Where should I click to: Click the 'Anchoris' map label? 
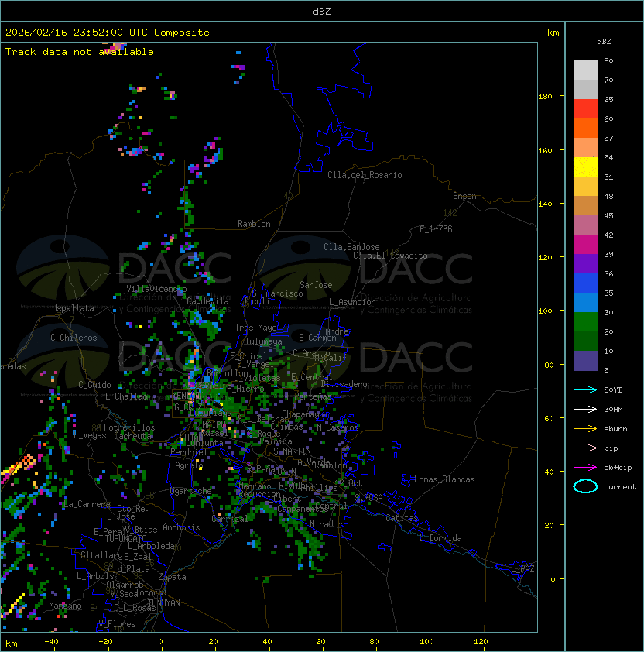click(181, 527)
